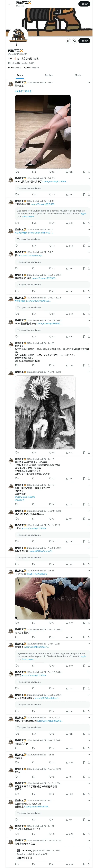Switch to the Media tab
The width and height of the screenshot is (98, 868).
78,75
